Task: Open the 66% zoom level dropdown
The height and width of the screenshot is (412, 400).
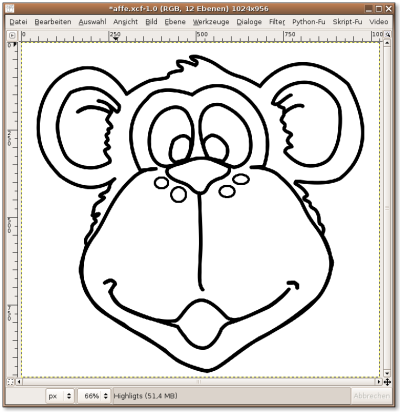Action: [x=94, y=396]
